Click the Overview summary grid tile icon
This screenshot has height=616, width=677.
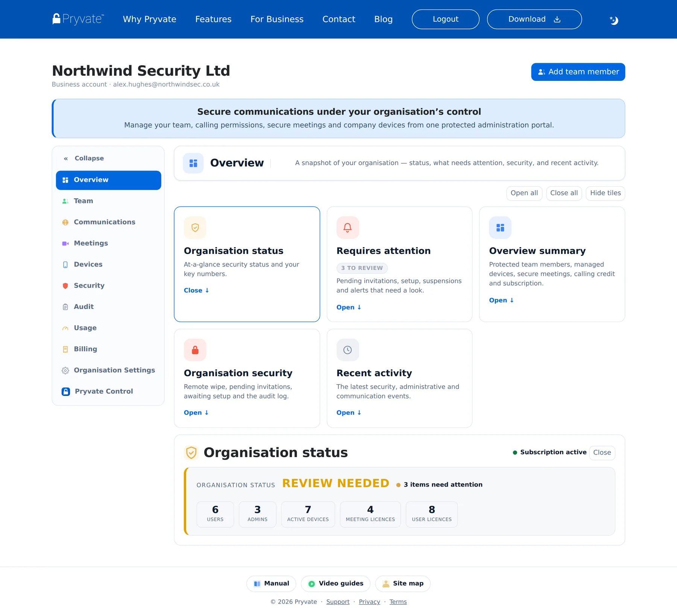(x=500, y=228)
